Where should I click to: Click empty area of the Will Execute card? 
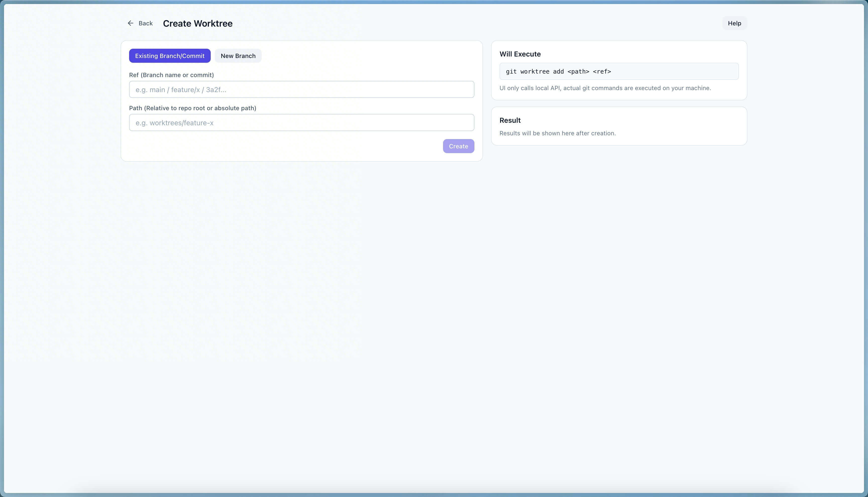click(666, 53)
